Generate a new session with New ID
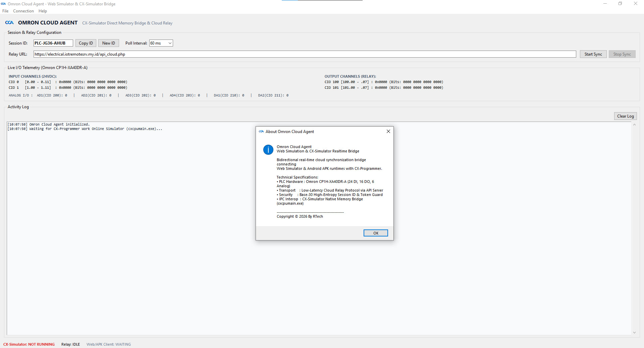 (109, 43)
